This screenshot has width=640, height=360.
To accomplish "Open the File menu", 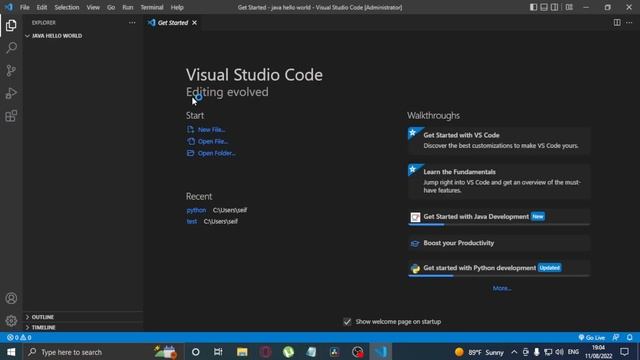I will [24, 7].
